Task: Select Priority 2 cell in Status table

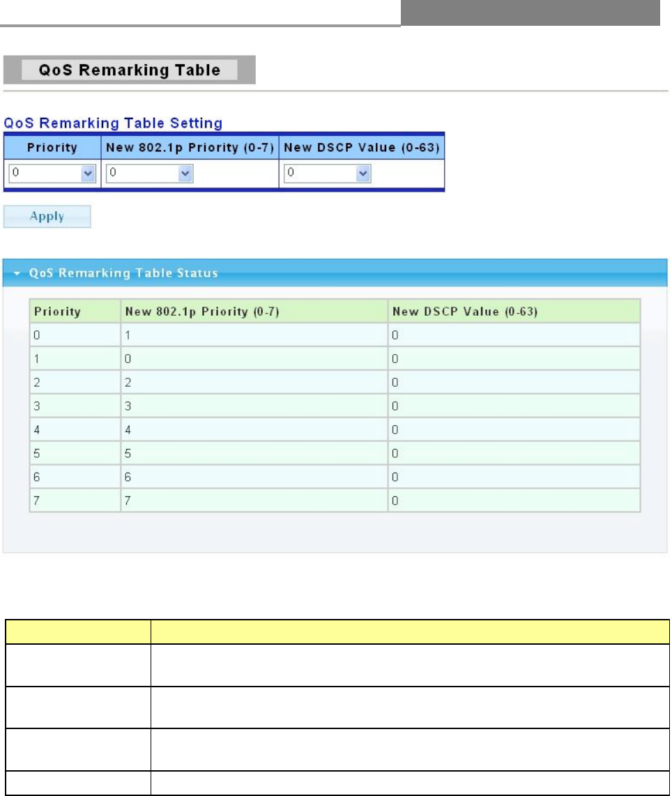Action: coord(75,382)
